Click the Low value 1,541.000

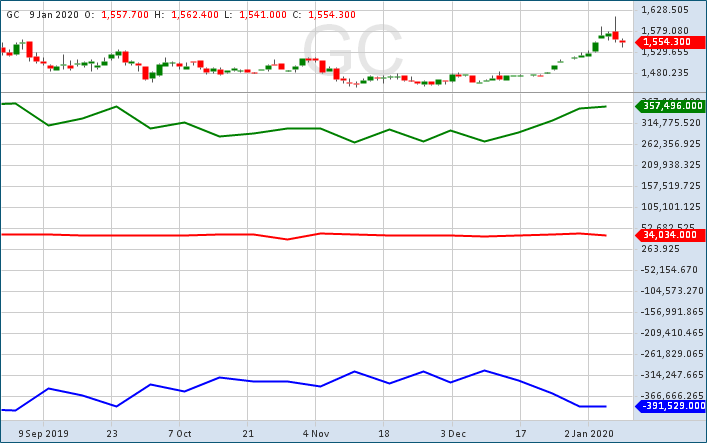coord(263,15)
